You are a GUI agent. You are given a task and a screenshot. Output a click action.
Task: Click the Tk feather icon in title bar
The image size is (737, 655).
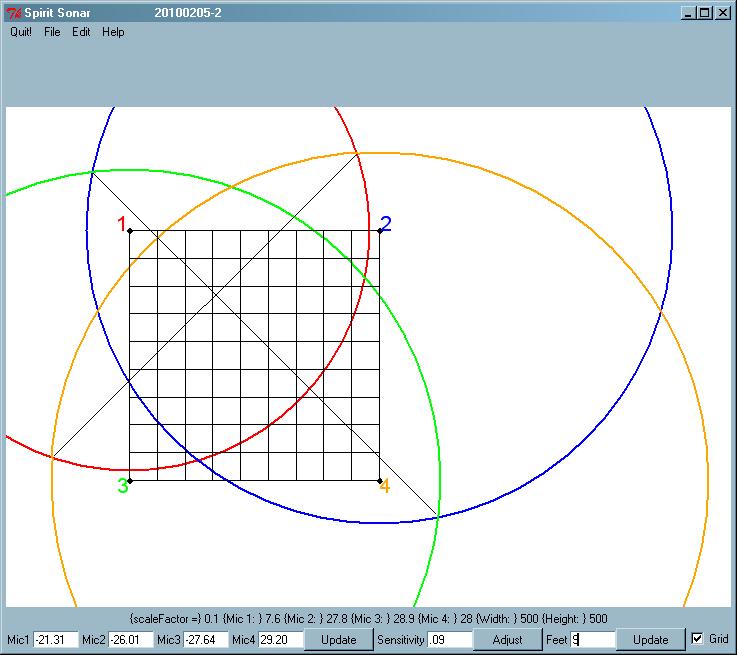point(15,13)
